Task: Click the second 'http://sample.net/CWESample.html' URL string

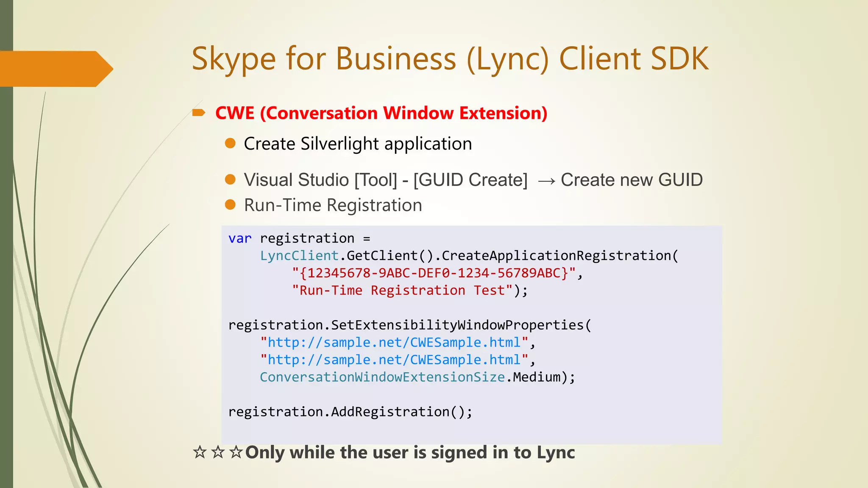Action: pyautogui.click(x=394, y=360)
